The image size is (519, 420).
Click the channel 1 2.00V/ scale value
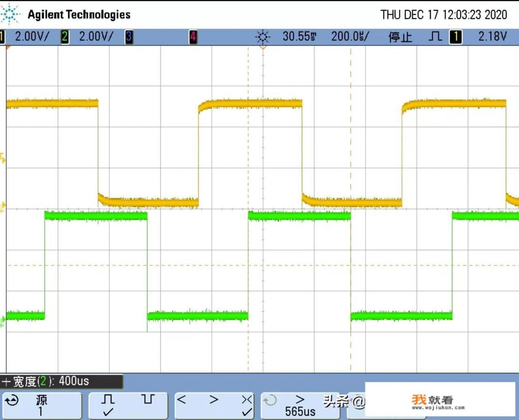(x=32, y=36)
